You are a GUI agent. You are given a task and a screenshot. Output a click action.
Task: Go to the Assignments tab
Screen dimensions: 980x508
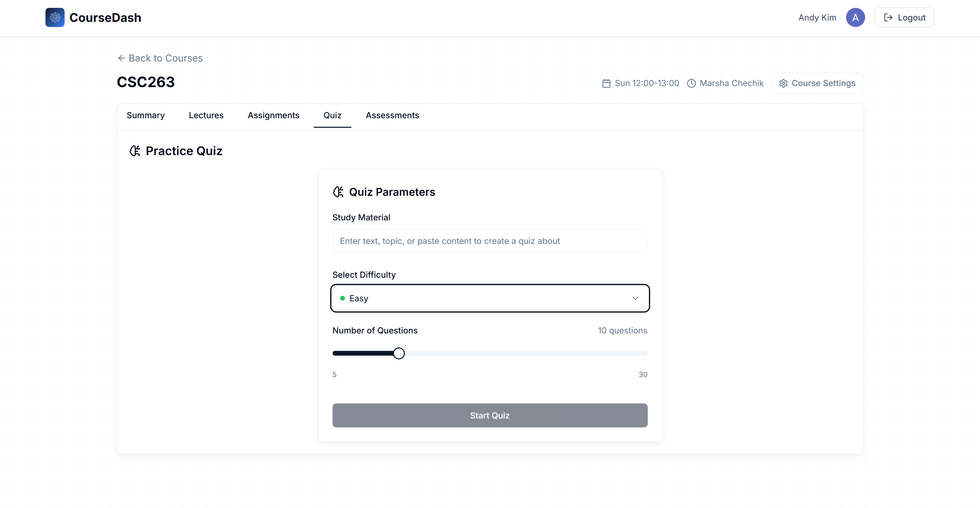pyautogui.click(x=273, y=115)
